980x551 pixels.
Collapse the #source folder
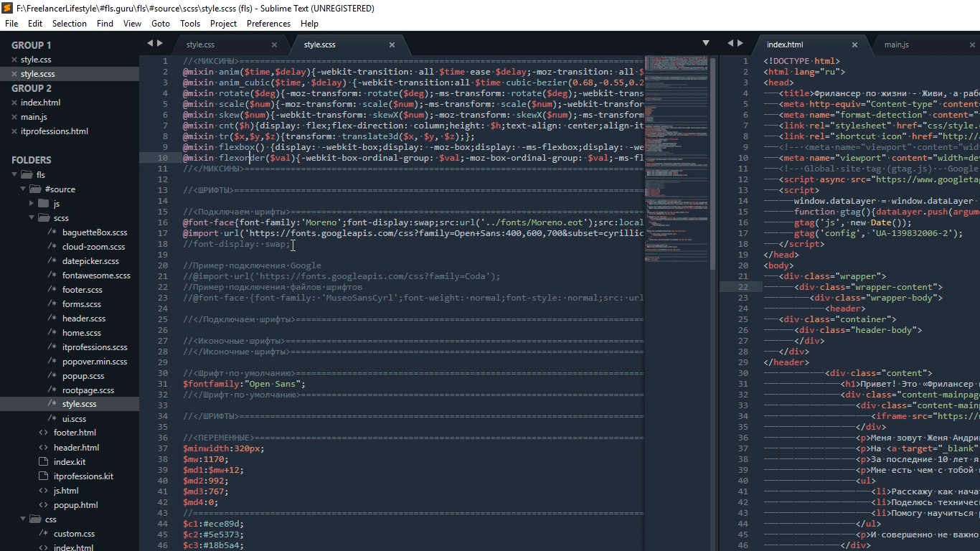23,189
